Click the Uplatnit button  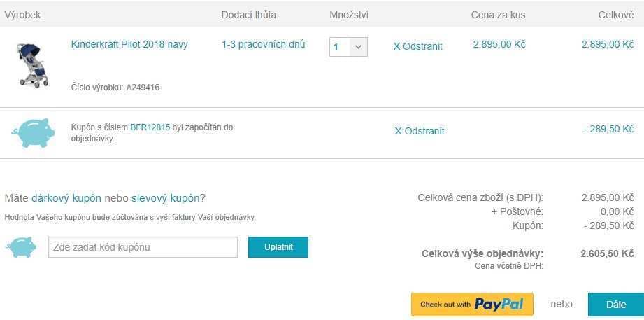pos(278,247)
